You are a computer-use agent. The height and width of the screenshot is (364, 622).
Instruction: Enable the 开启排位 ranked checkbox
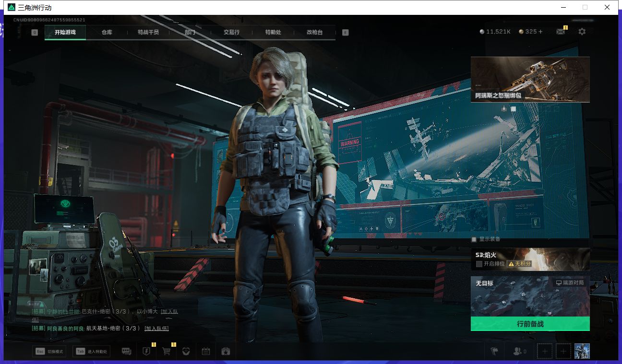pyautogui.click(x=479, y=264)
